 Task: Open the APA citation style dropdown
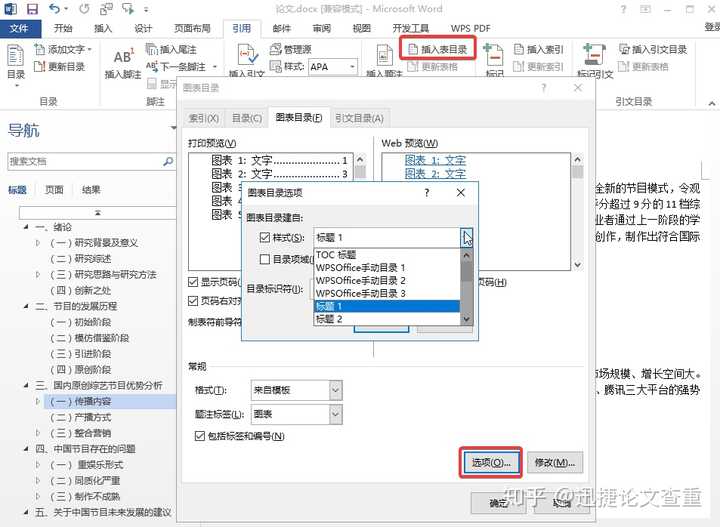[353, 67]
